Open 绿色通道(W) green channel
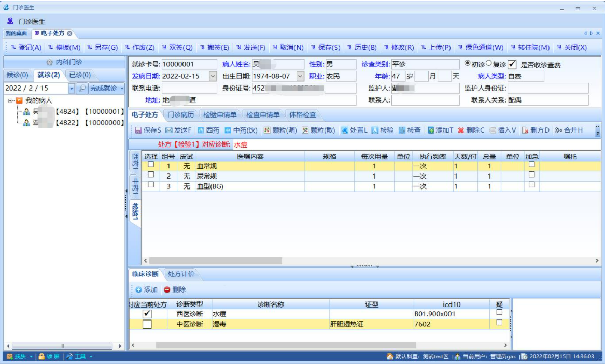Screen dimensions: 605x364 (x=481, y=48)
